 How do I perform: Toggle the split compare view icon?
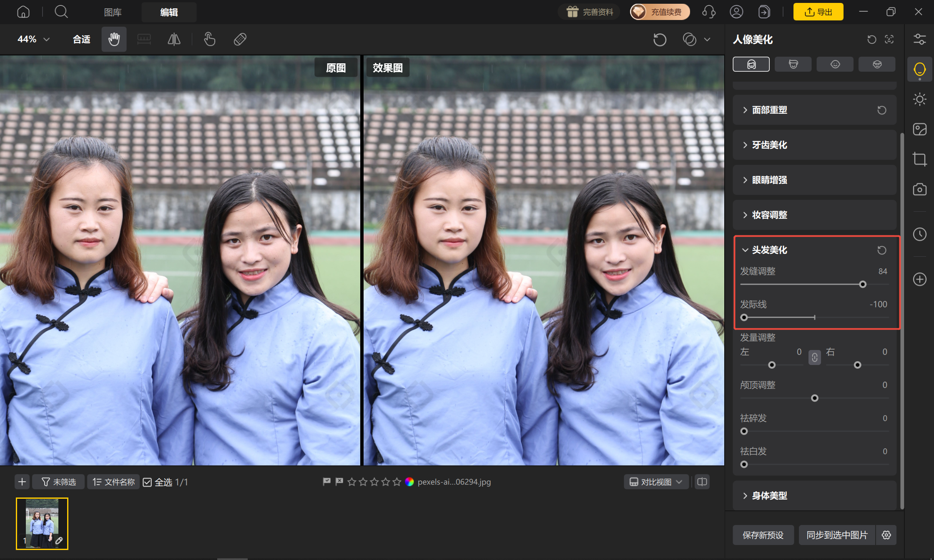click(702, 482)
